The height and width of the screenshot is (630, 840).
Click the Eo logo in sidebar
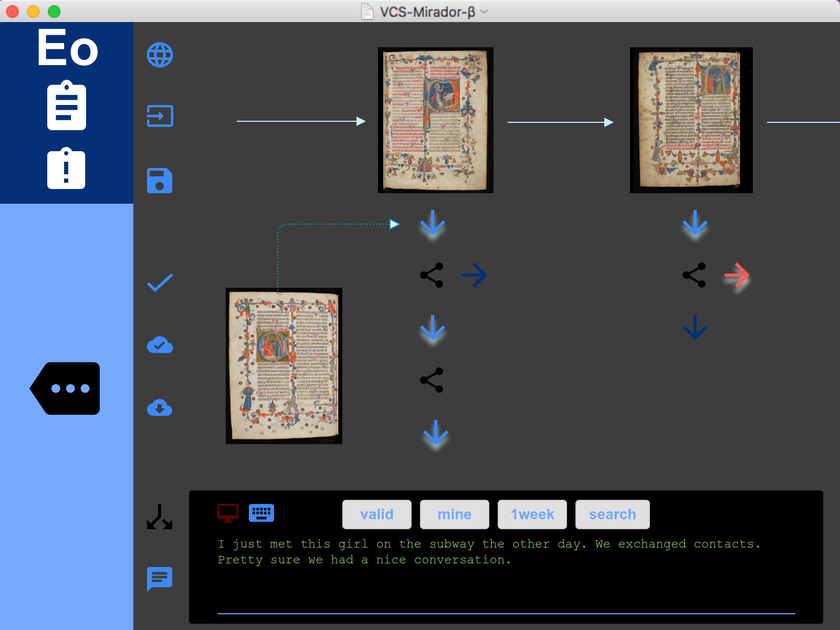pyautogui.click(x=67, y=47)
